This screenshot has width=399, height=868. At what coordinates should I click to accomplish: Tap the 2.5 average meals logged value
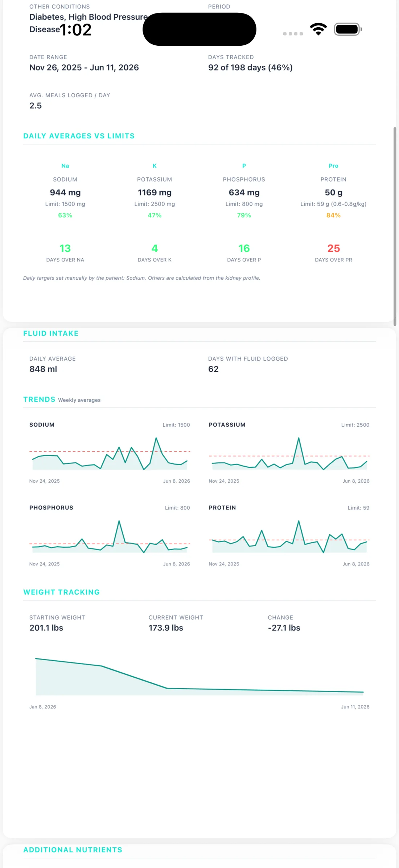click(x=36, y=106)
